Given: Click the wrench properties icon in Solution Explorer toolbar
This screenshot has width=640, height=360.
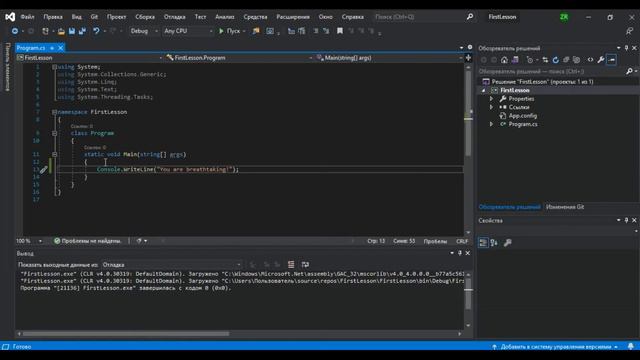Looking at the screenshot, I should point(601,60).
